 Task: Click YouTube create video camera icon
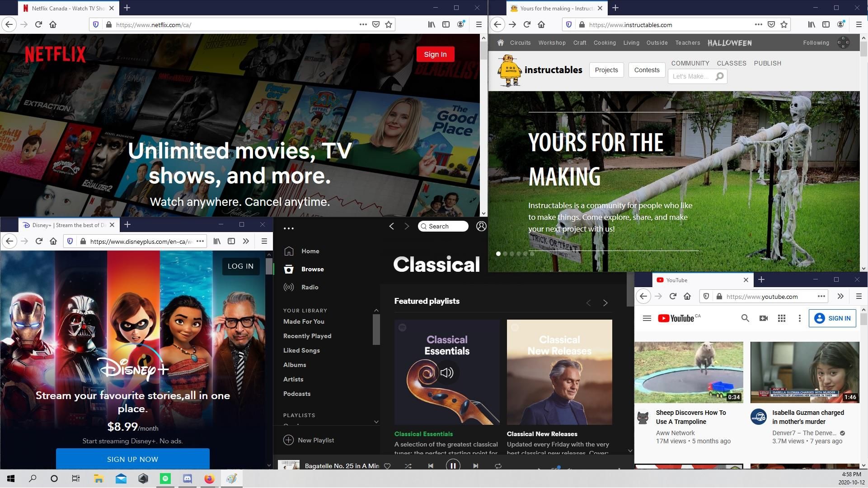point(764,318)
